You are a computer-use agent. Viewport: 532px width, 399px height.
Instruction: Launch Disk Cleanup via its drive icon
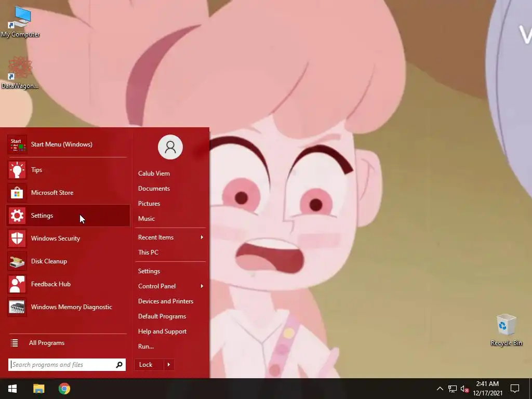pos(17,261)
